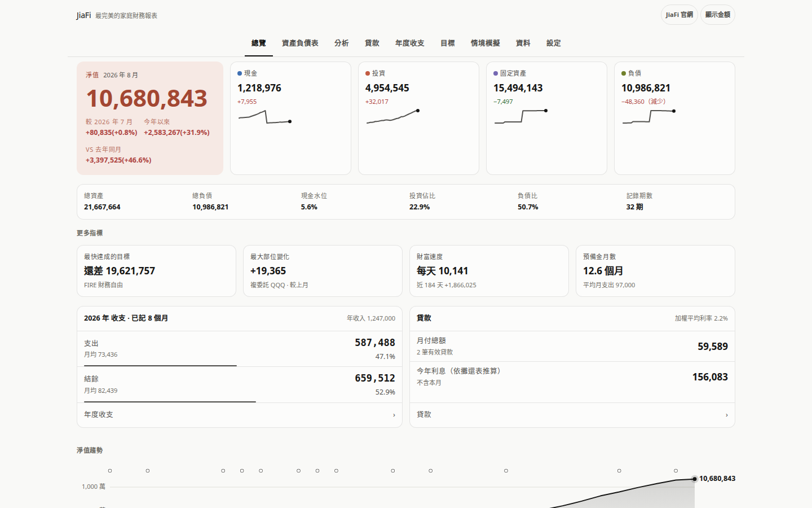Click the net worth value 10,680,843
812x508 pixels.
coord(147,99)
